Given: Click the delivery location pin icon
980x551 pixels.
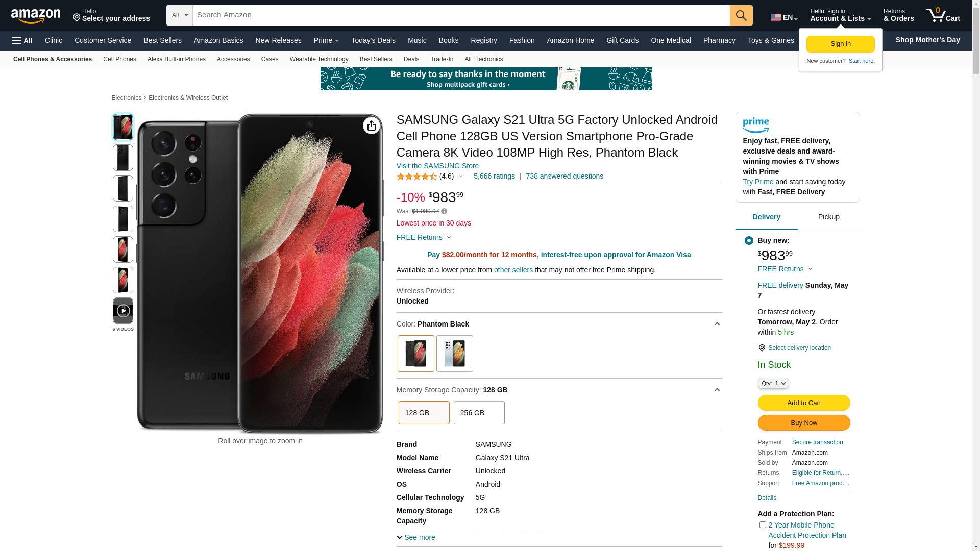Looking at the screenshot, I should tap(762, 348).
